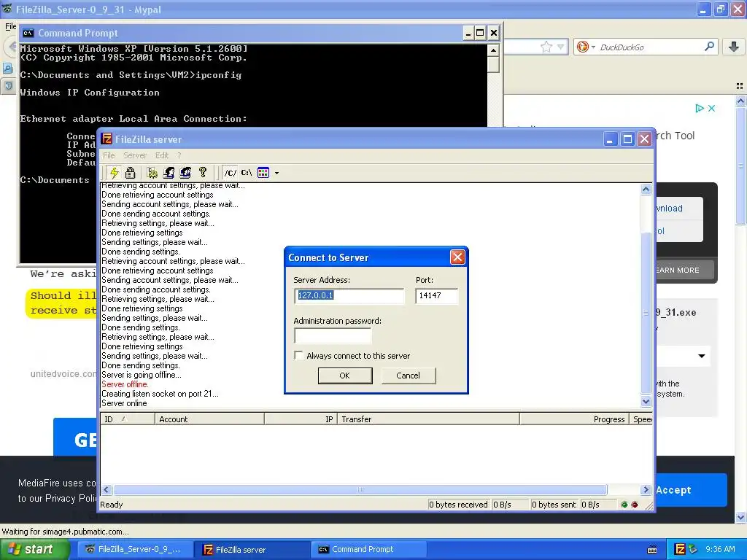
Task: Open the Windows start button
Action: coord(35,549)
